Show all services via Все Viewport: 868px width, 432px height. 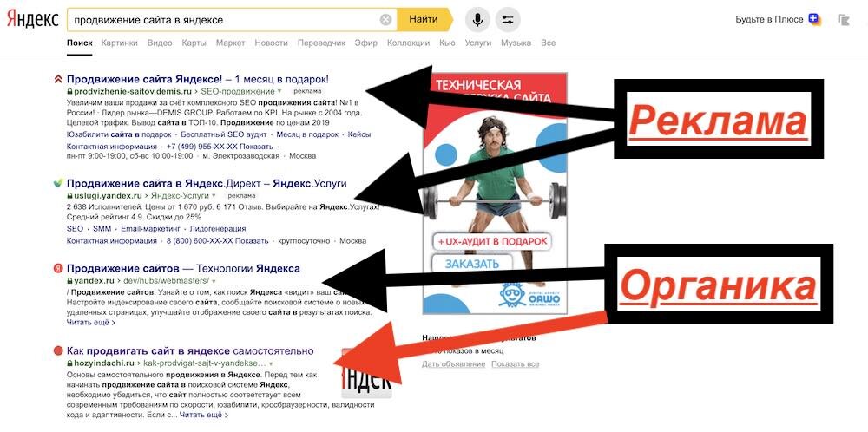tap(548, 43)
